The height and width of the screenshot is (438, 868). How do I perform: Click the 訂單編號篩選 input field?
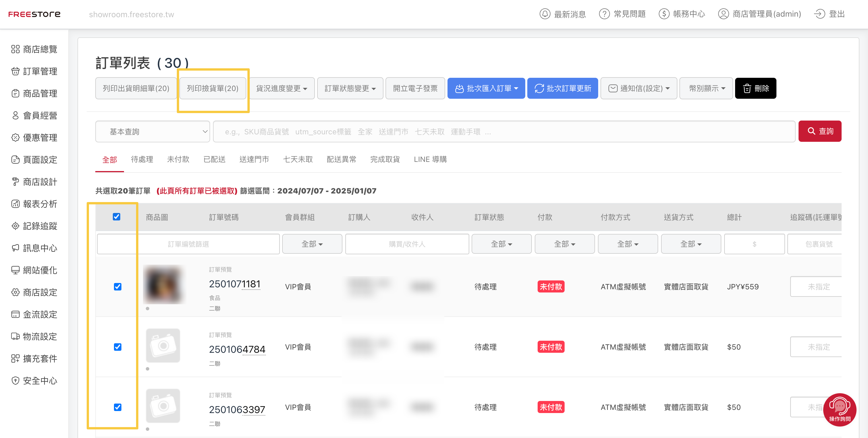coord(188,244)
